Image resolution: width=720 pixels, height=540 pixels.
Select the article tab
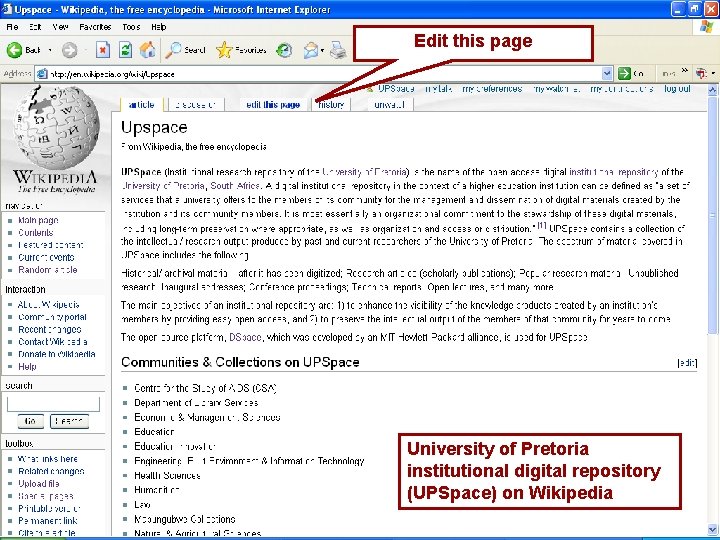[x=141, y=104]
